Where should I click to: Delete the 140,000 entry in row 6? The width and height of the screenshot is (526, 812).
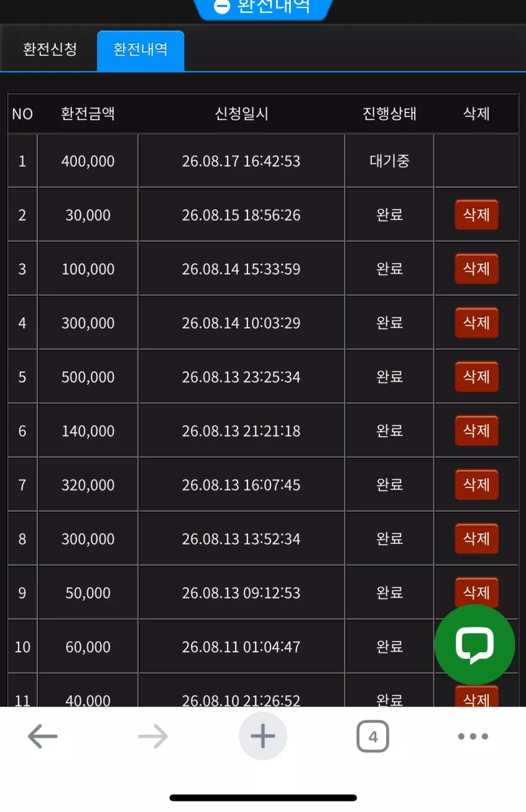(x=476, y=430)
